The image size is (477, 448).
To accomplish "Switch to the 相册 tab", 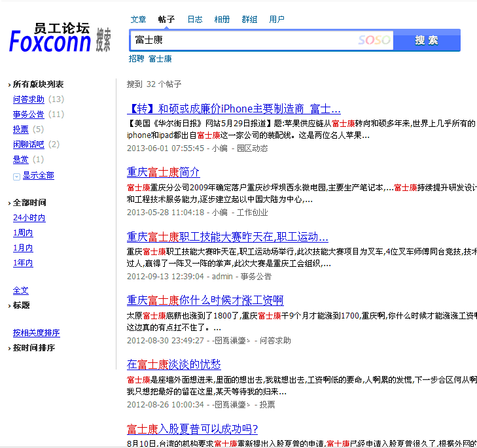I will click(x=222, y=20).
